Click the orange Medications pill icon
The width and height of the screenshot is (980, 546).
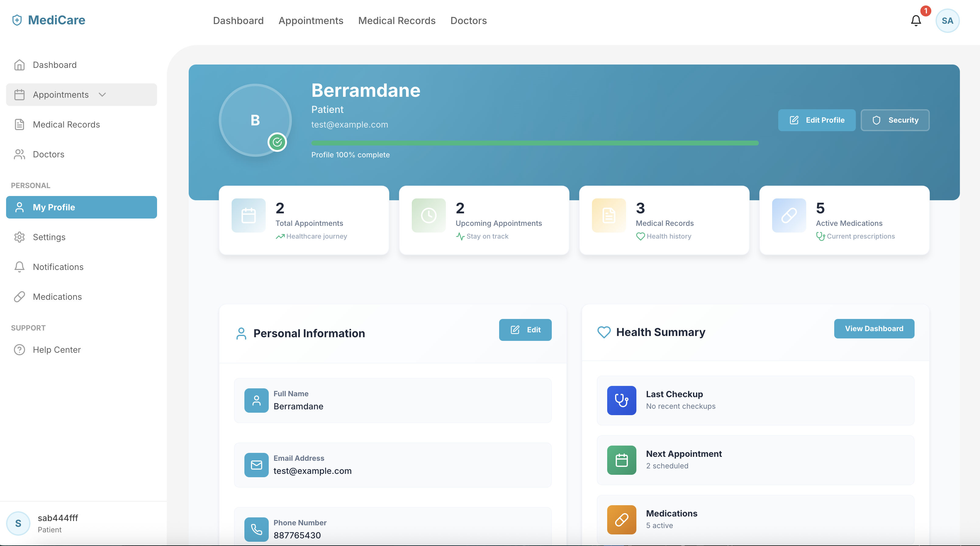(x=621, y=519)
